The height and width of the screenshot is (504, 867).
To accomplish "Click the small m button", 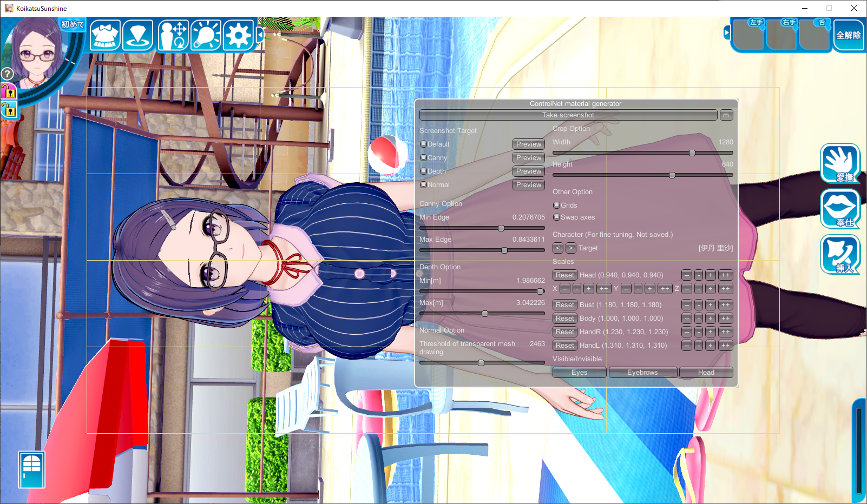I will pyautogui.click(x=726, y=115).
